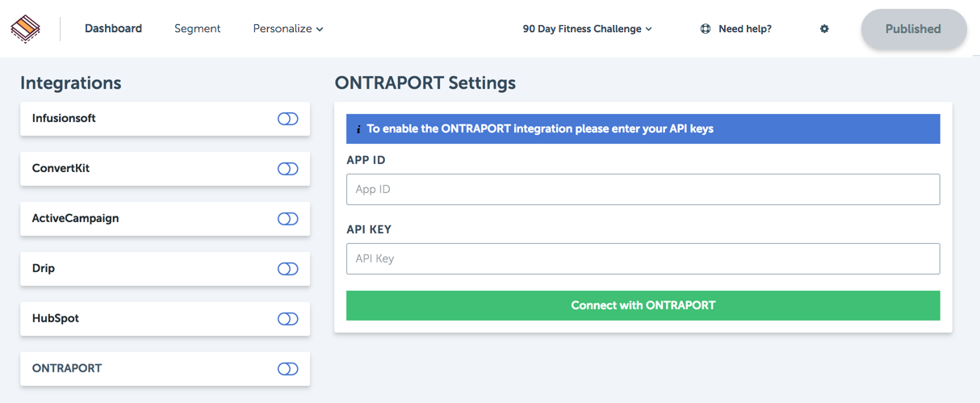Select the HubSpot integration row

(x=165, y=319)
